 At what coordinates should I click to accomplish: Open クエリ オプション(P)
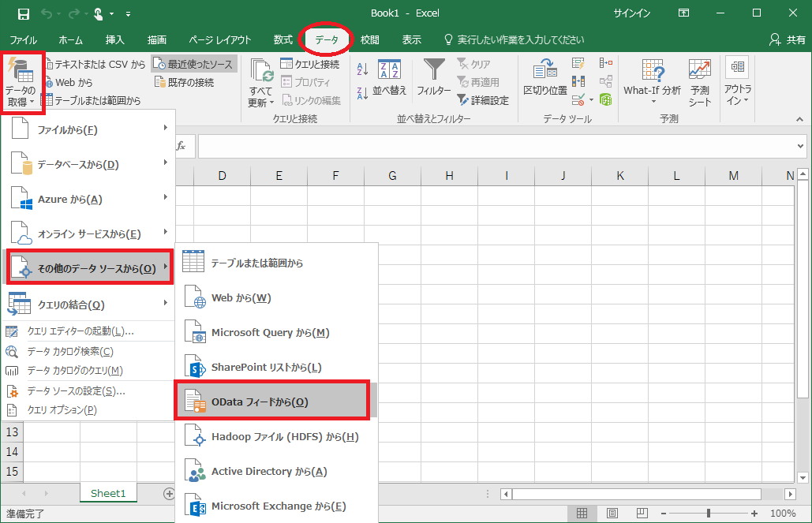(88, 410)
